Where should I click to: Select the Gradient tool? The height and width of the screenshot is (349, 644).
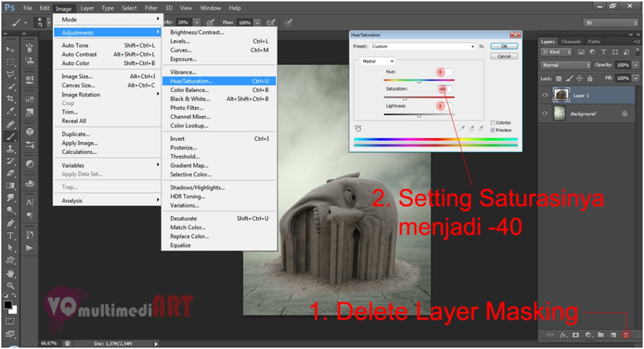point(10,185)
